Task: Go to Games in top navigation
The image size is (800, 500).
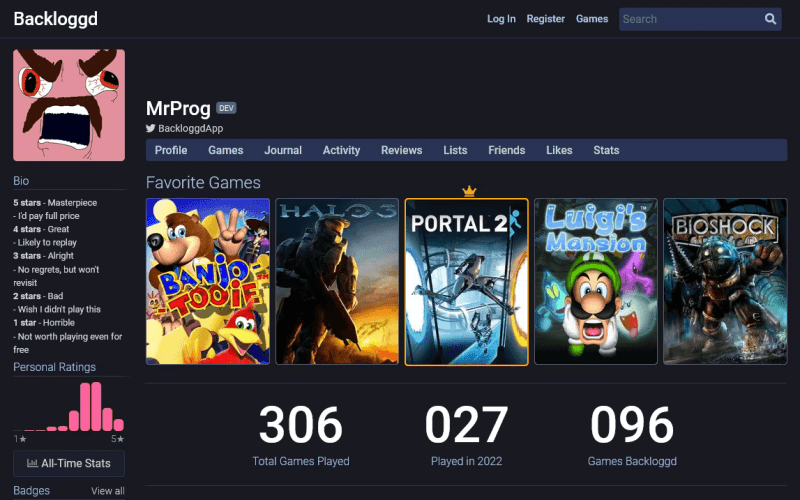Action: tap(592, 19)
